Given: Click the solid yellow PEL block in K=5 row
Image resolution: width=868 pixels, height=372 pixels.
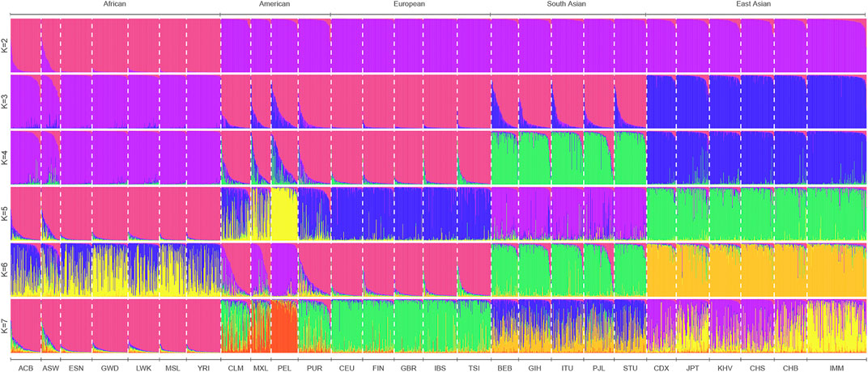Looking at the screenshot, I should [x=284, y=214].
